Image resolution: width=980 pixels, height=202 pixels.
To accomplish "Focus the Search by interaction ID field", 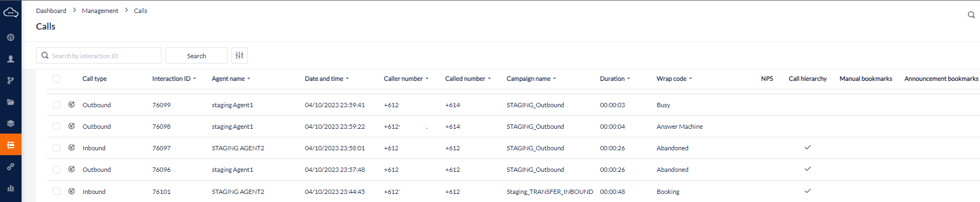I will (99, 55).
